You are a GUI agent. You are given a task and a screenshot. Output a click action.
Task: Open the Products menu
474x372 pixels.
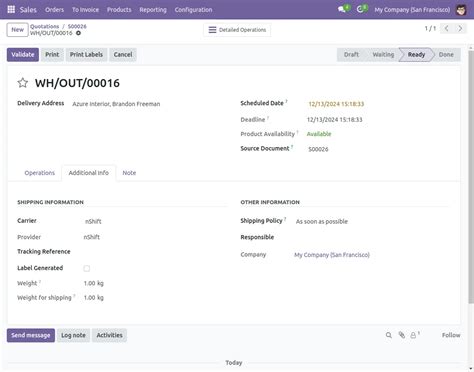[x=119, y=10]
